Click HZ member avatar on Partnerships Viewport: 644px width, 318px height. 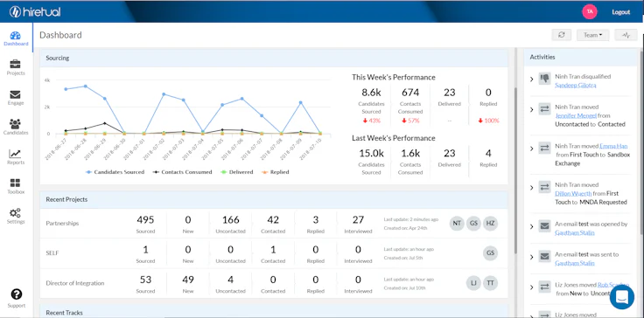tap(490, 224)
